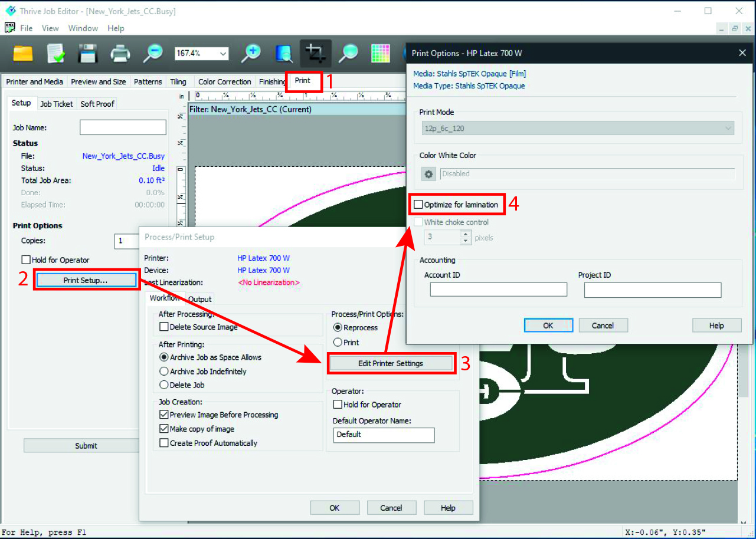Click the document with checkmark icon

click(x=55, y=54)
